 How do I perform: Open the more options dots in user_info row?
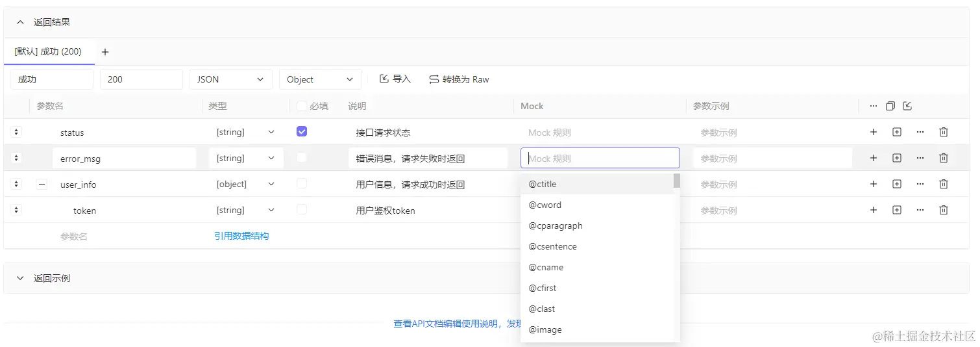920,184
